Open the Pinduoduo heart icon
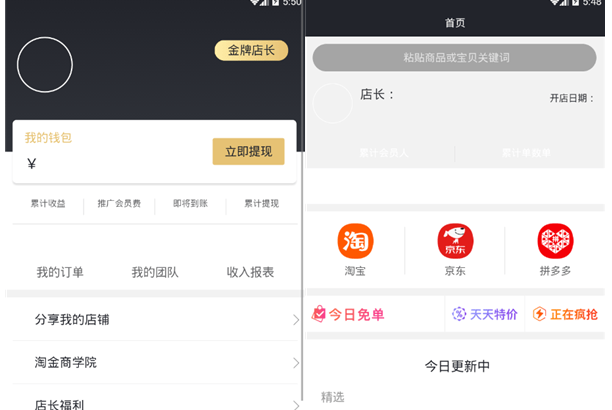Viewport: 612px width, 410px height. tap(555, 241)
